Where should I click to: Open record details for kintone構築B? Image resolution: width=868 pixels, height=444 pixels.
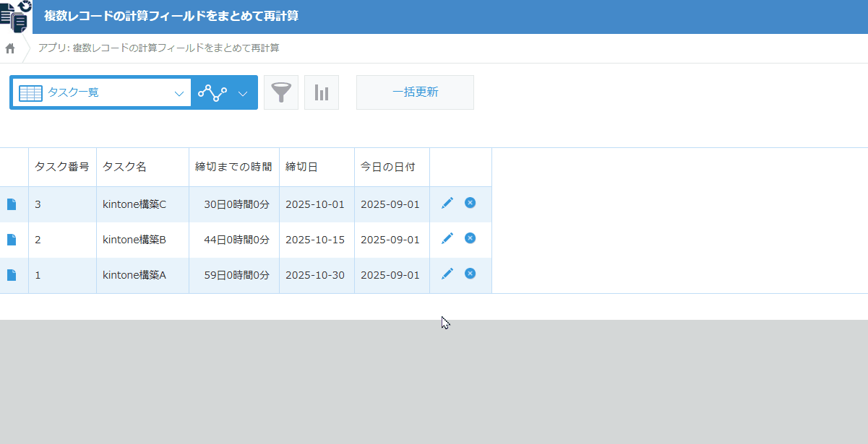12,240
